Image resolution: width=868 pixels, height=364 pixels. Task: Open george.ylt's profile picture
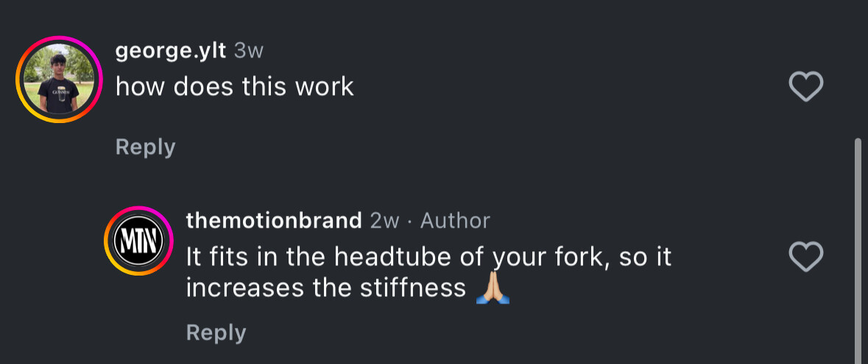(58, 80)
